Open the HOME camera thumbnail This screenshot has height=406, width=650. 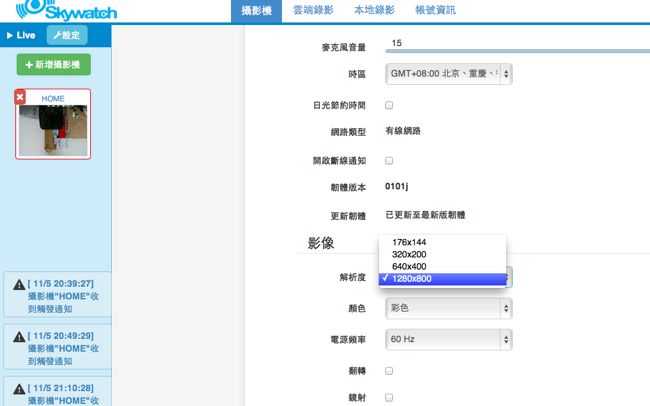tap(53, 130)
